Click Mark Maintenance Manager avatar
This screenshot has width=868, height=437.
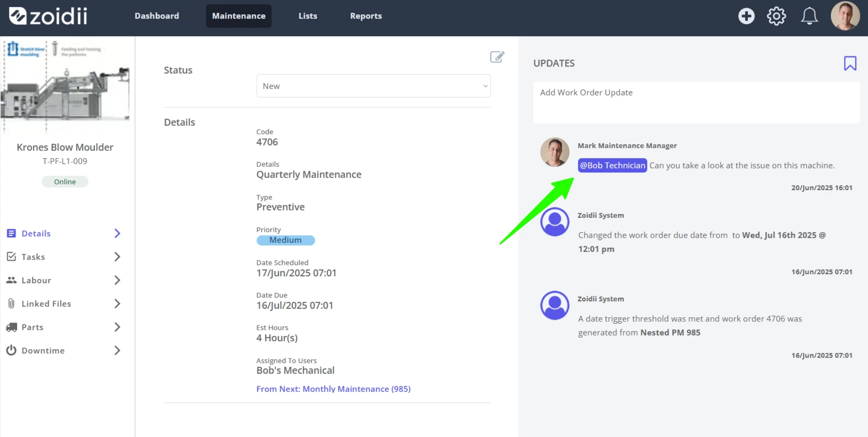coord(555,152)
